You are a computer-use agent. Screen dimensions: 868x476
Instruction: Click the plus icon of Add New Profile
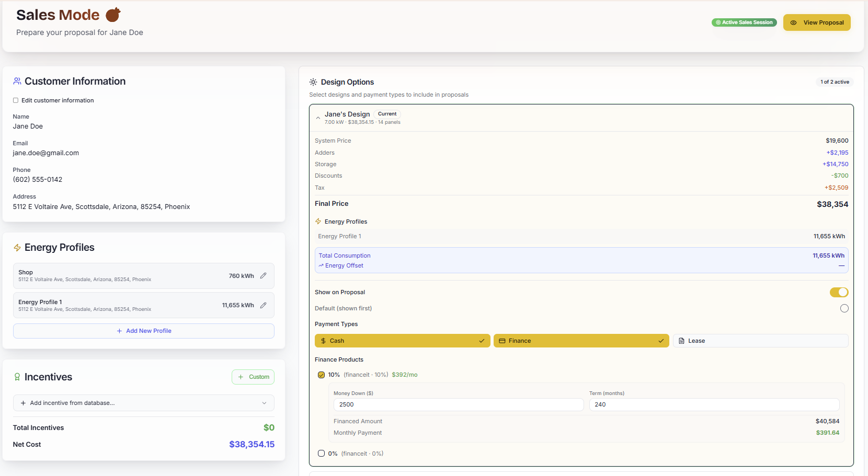[x=119, y=331]
